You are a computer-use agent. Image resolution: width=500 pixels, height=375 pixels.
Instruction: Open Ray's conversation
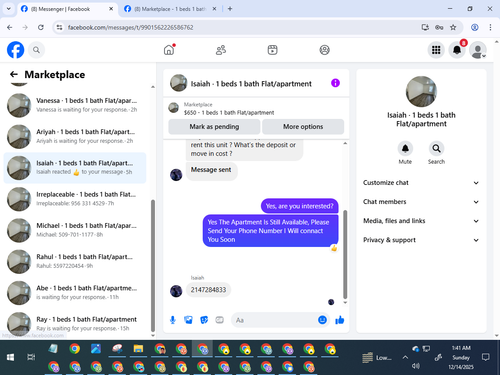click(x=75, y=324)
